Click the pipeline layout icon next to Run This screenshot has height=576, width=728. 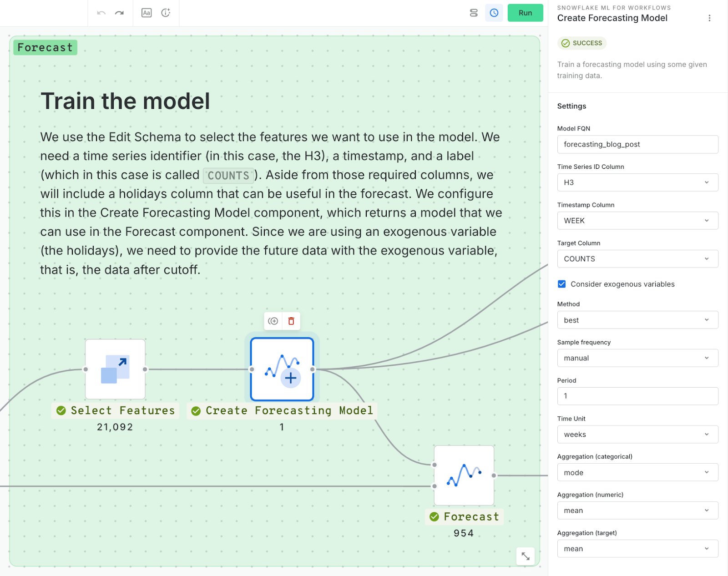pyautogui.click(x=473, y=13)
